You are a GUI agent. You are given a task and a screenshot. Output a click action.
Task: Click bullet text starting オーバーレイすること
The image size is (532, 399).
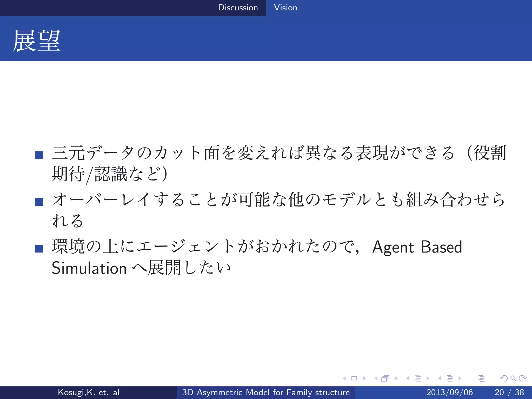tap(278, 210)
